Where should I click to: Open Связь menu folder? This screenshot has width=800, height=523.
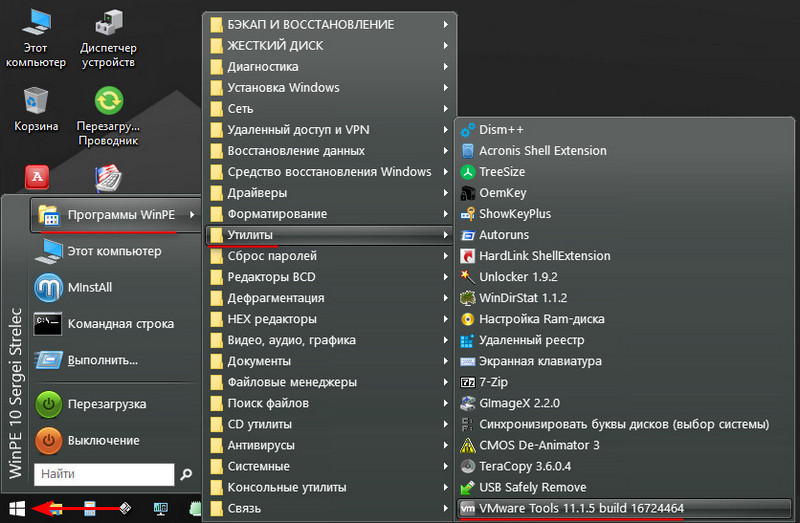330,508
